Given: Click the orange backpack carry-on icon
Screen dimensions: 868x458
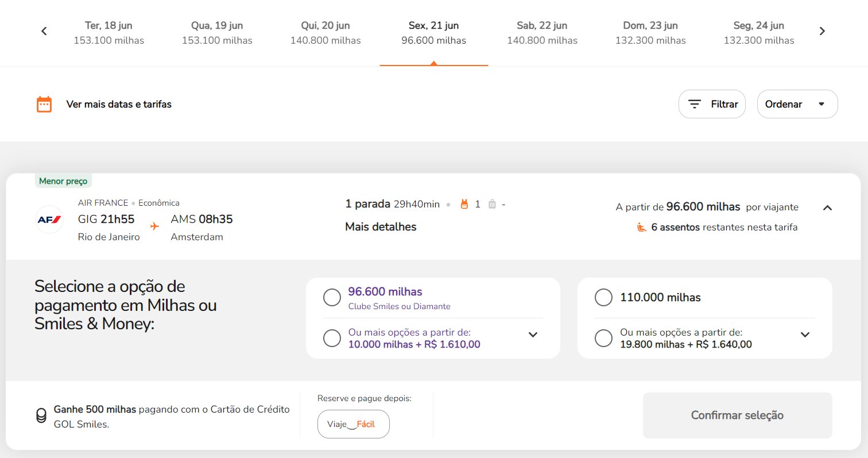Looking at the screenshot, I should coord(464,204).
